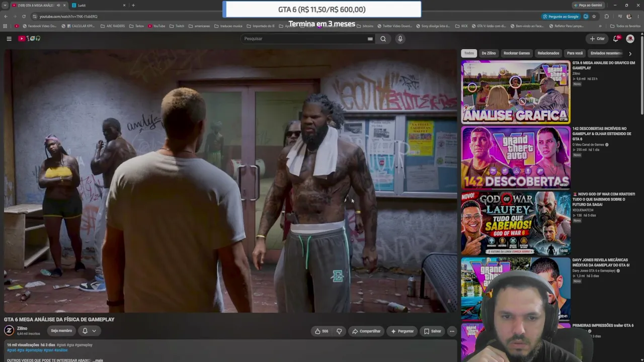Open the apps grid in bookmarks bar

tap(6, 26)
